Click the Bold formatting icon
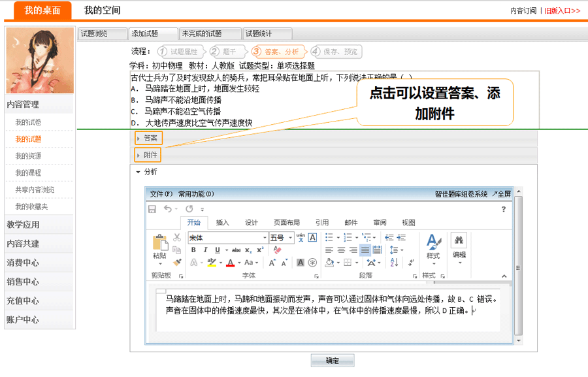Image resolution: width=588 pixels, height=377 pixels. coord(193,250)
